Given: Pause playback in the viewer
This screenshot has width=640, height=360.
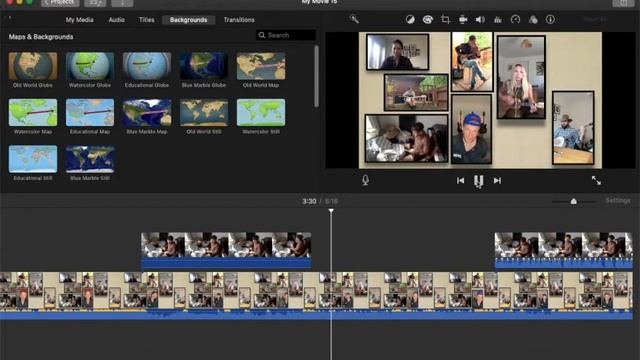Looking at the screenshot, I should (x=478, y=181).
